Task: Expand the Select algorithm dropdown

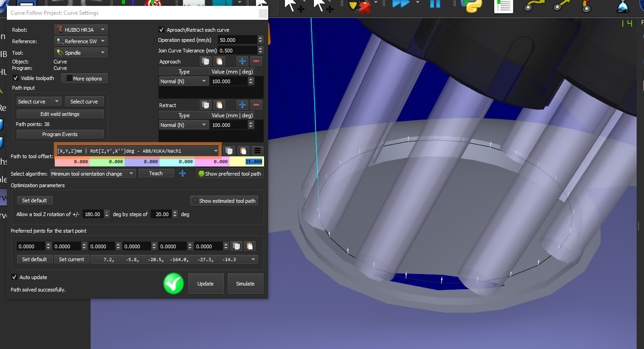Action: 92,174
